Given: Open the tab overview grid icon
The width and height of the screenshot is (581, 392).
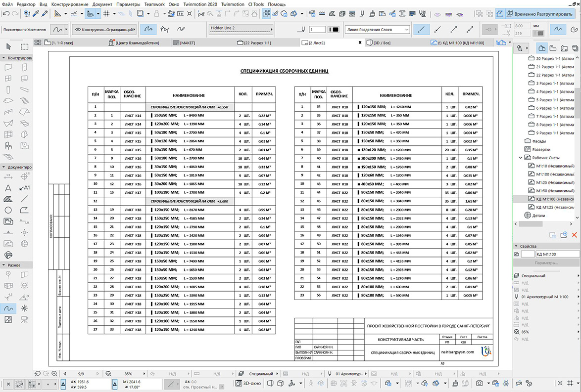Looking at the screenshot, I should (38, 43).
